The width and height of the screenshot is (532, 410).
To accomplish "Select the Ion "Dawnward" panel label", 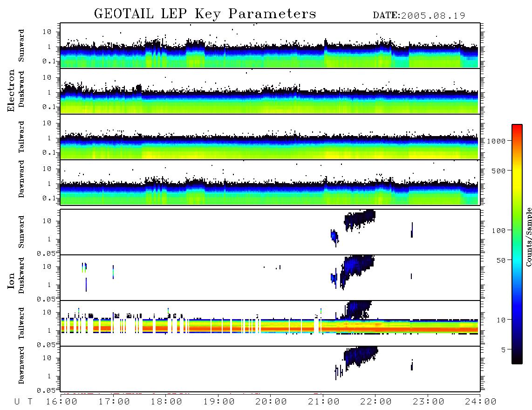I will pyautogui.click(x=21, y=365).
